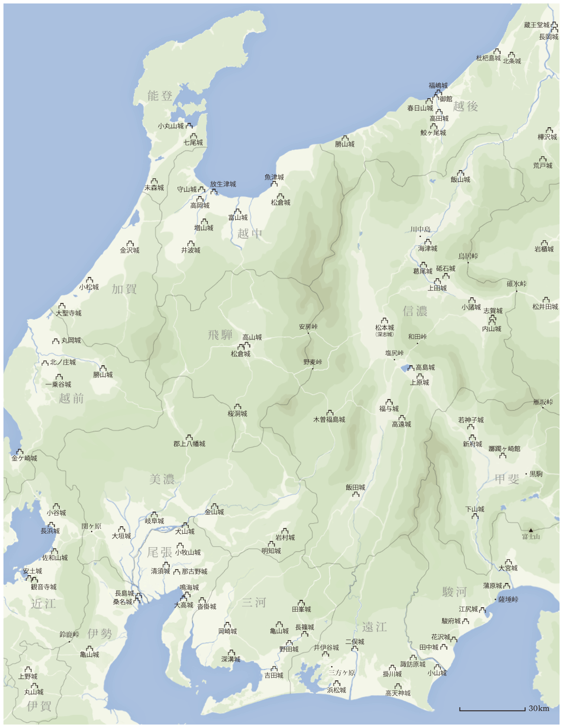Select the castle icon next to 春日山城
Image resolution: width=563 pixels, height=728 pixels.
(429, 102)
